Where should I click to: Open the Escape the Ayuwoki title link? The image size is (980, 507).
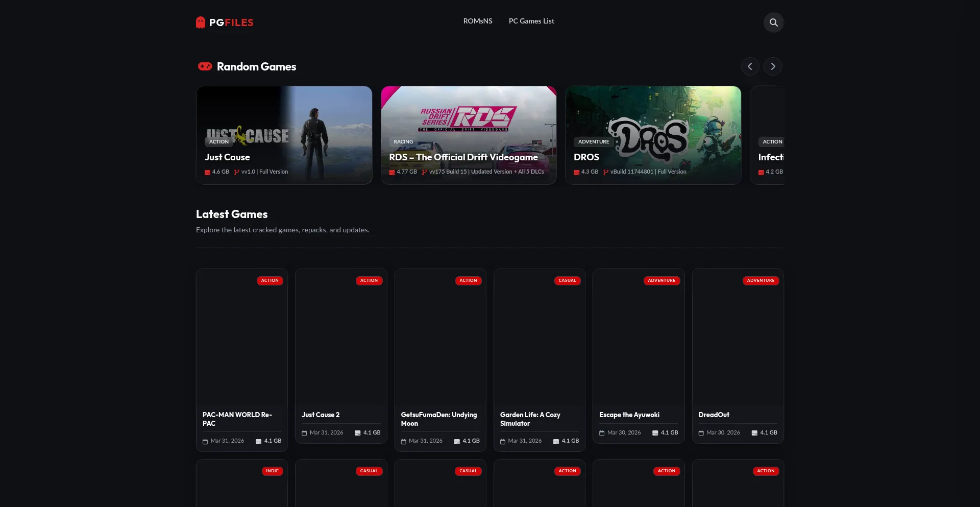(629, 415)
